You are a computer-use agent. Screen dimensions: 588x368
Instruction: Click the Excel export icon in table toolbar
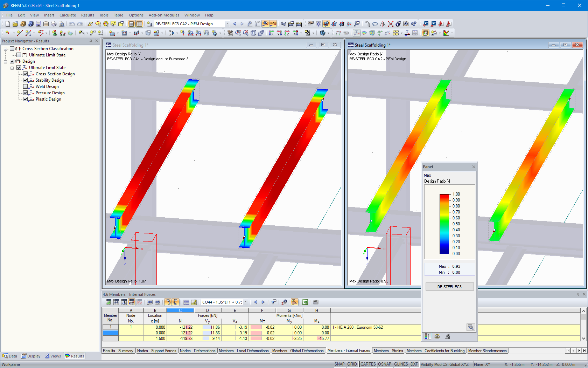(x=305, y=302)
